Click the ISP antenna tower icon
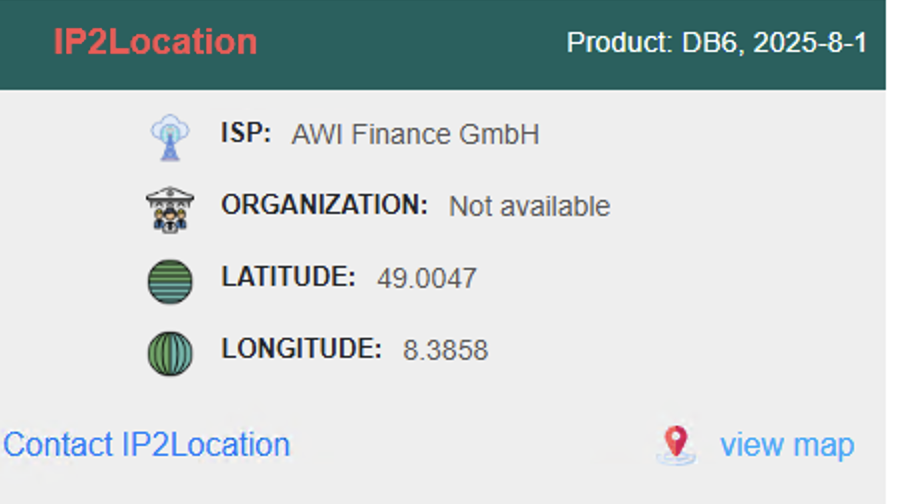This screenshot has width=924, height=504. coord(170,137)
